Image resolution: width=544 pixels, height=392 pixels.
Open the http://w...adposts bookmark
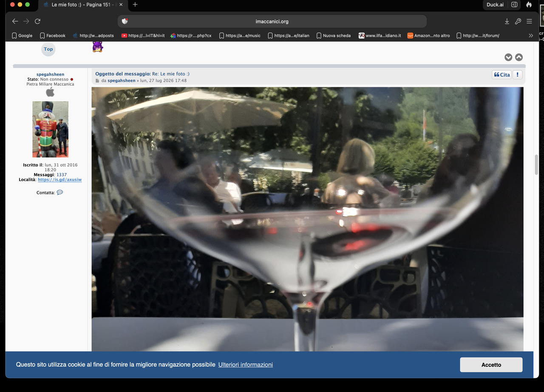93,36
